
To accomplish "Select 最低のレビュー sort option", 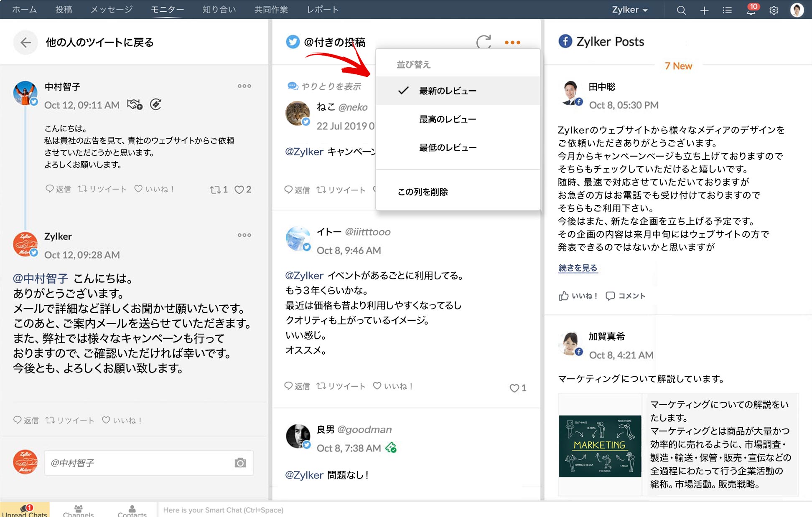I will click(x=458, y=147).
